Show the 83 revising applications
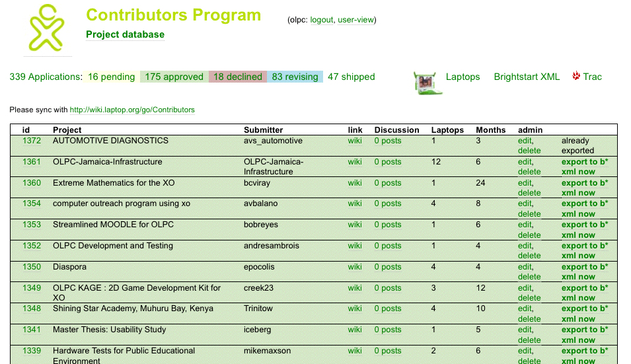This screenshot has width=631, height=364. click(x=295, y=77)
